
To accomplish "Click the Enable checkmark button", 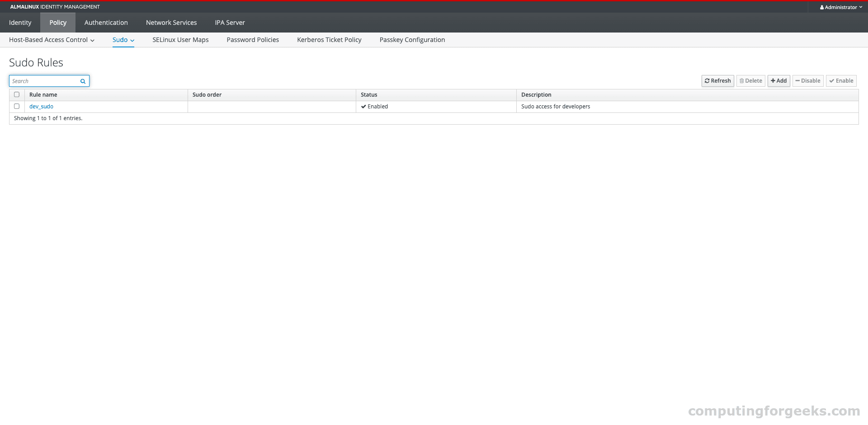I will pos(841,81).
